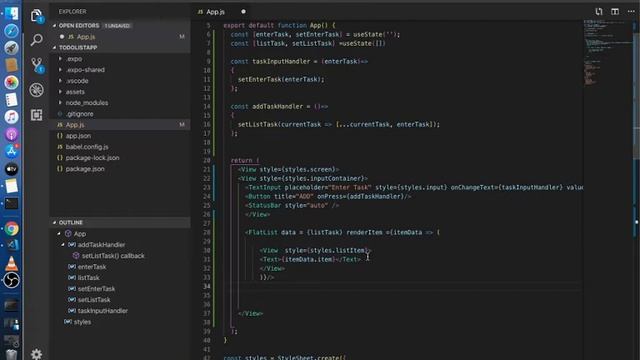Click the code minimap overview
Screen dimensions: 640x360
click(x=607, y=52)
